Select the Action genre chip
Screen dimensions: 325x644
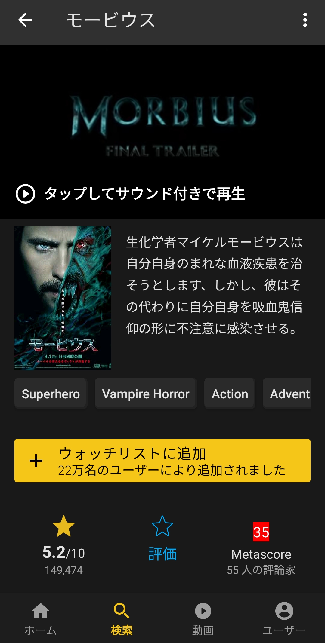pos(230,394)
